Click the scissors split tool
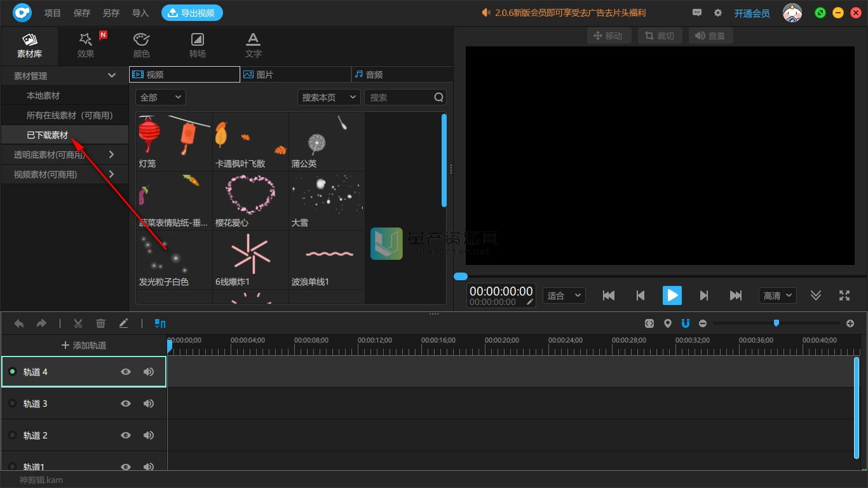 point(78,323)
